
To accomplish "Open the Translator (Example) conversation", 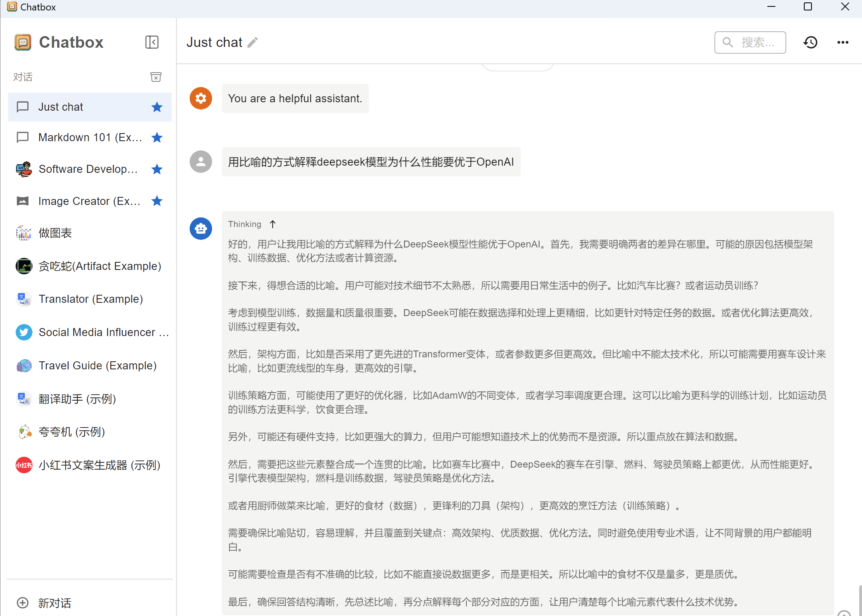I will pyautogui.click(x=91, y=299).
